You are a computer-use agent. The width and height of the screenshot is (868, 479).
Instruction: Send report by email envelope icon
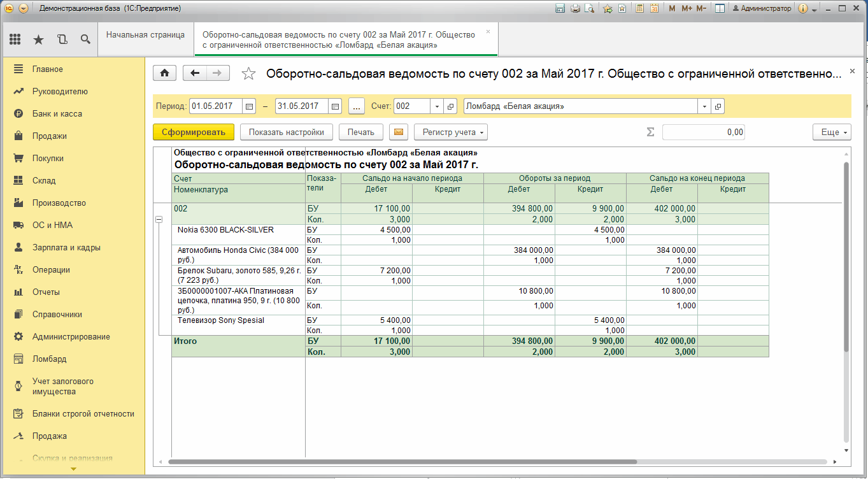coord(399,132)
